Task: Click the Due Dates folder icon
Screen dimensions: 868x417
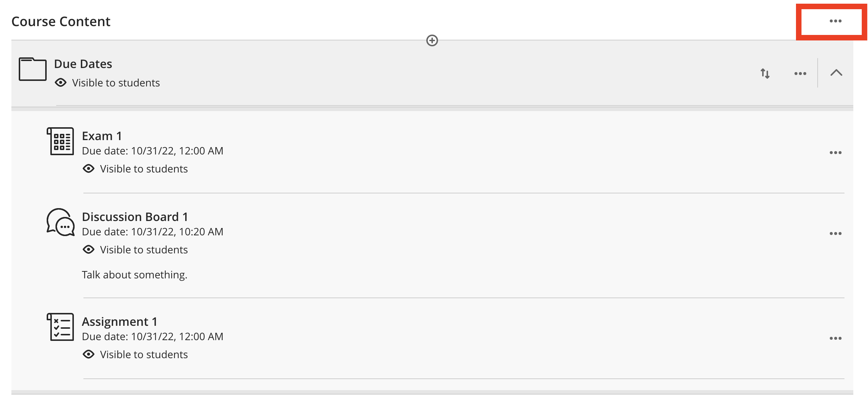Action: pyautogui.click(x=33, y=69)
